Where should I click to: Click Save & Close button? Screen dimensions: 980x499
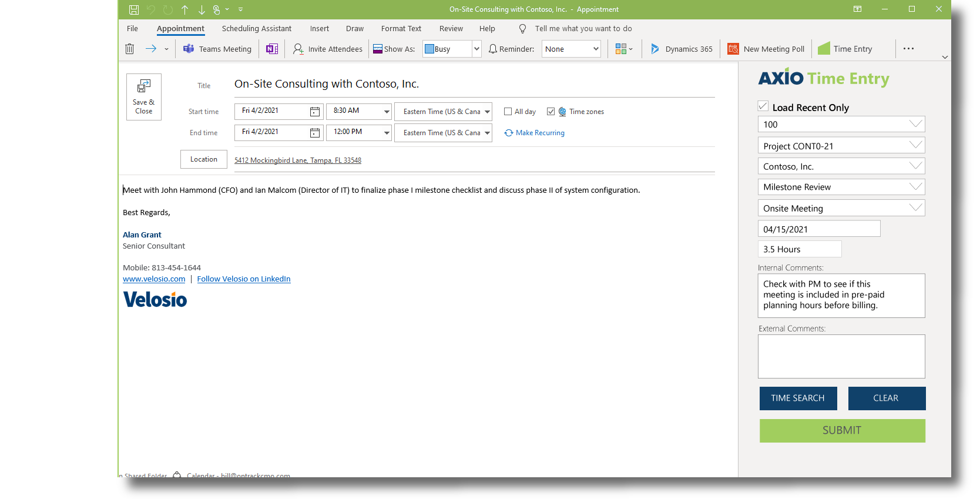(x=144, y=97)
